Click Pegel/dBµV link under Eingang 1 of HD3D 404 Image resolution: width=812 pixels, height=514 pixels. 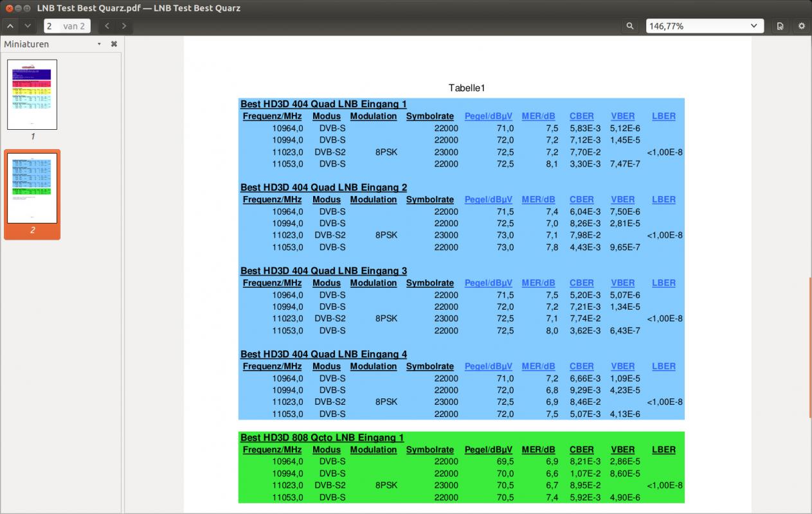[x=489, y=116]
